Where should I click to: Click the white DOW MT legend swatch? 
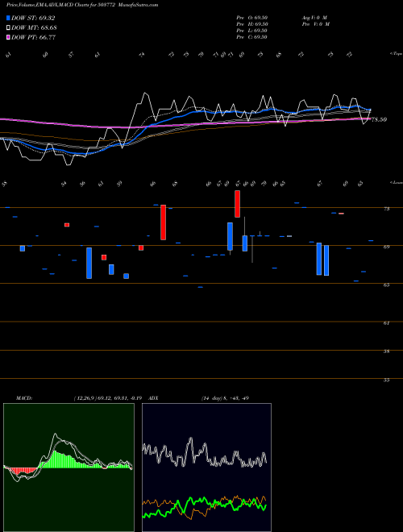coord(8,27)
